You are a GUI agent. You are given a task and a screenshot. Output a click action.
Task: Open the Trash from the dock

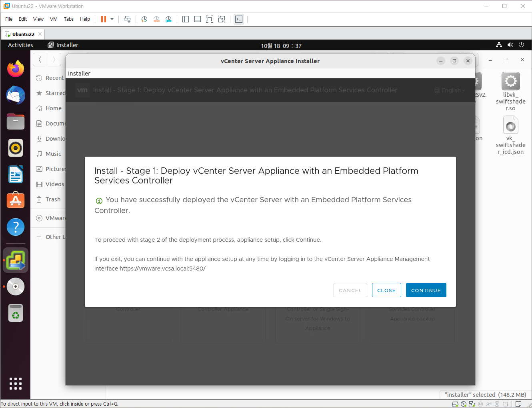click(16, 313)
